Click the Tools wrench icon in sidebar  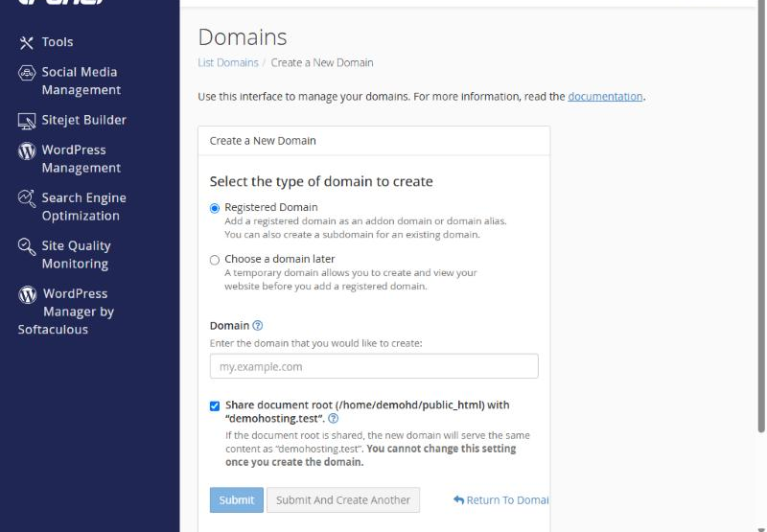click(27, 42)
